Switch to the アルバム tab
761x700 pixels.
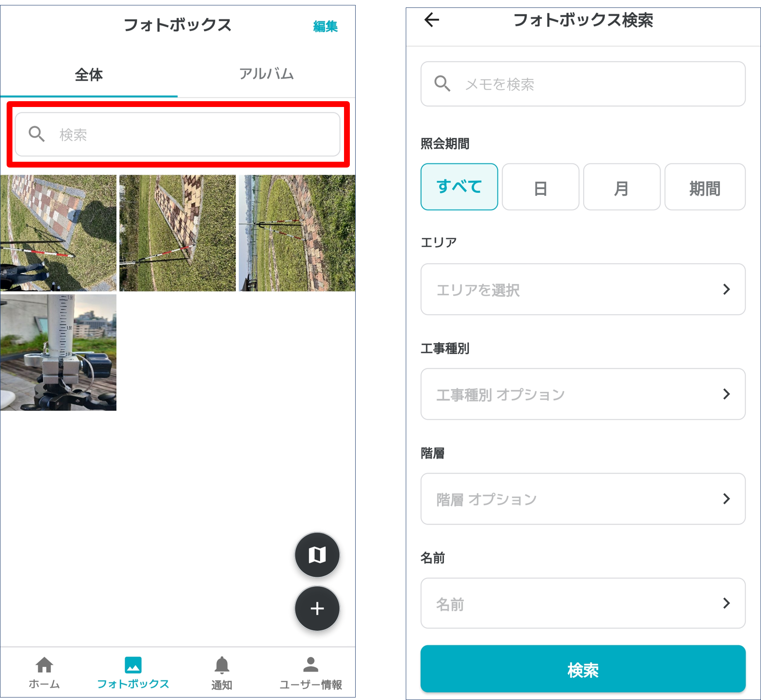pyautogui.click(x=266, y=74)
